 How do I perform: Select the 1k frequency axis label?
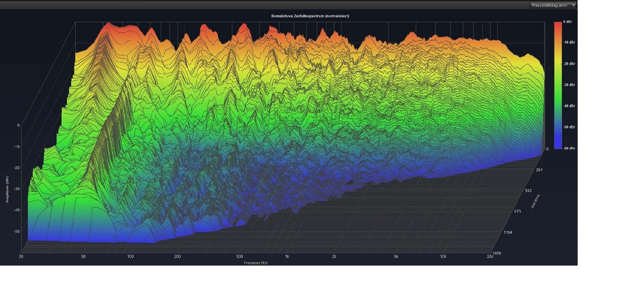(287, 256)
